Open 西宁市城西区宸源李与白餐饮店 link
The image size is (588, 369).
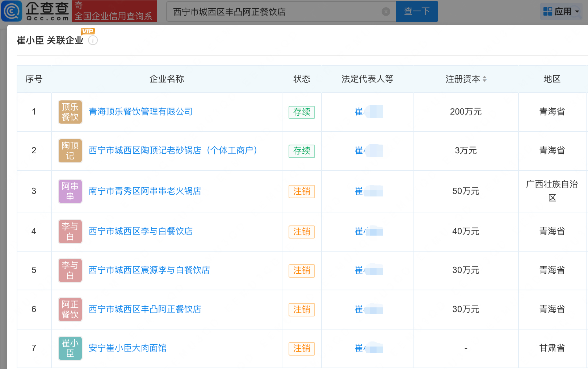149,270
